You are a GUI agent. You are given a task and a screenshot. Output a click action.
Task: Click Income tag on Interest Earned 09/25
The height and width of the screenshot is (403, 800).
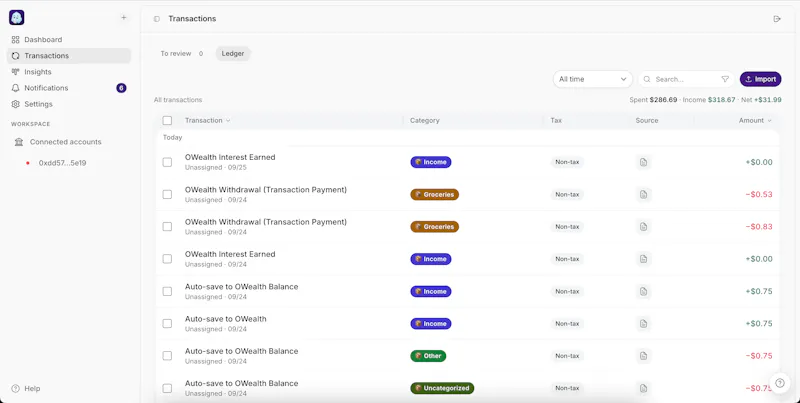click(431, 162)
